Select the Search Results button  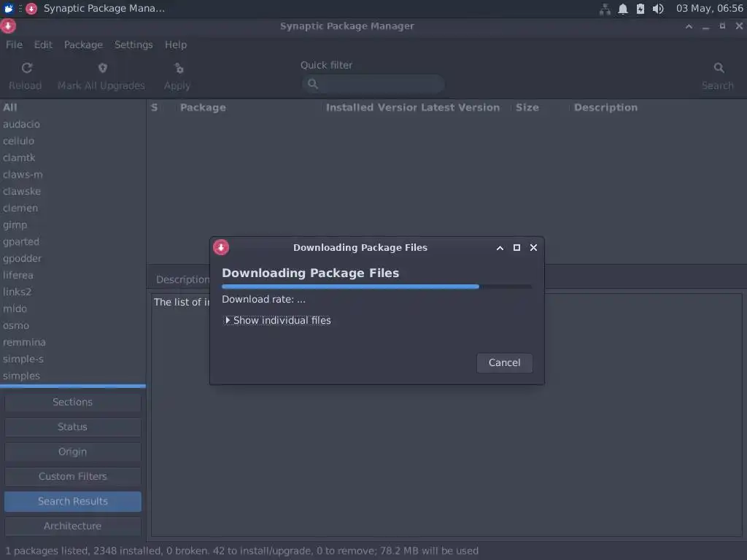click(x=73, y=502)
